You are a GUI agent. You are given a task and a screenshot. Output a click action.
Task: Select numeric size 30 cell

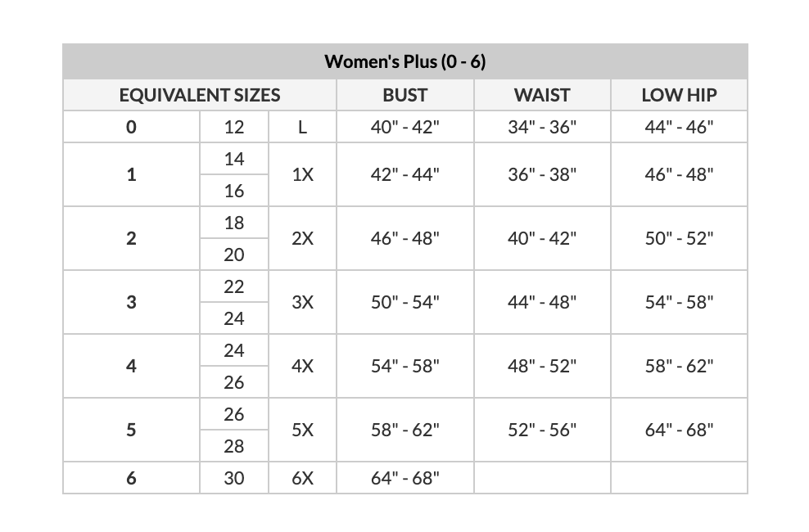(x=234, y=478)
